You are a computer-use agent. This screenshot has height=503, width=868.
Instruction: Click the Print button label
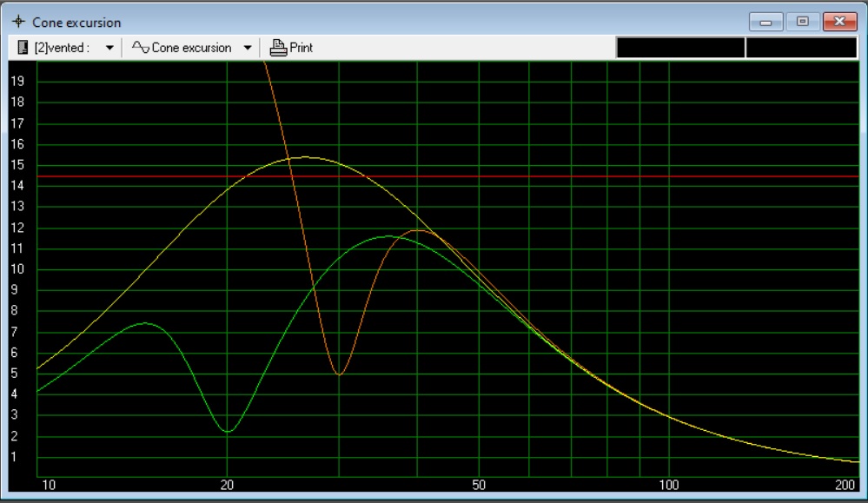301,48
